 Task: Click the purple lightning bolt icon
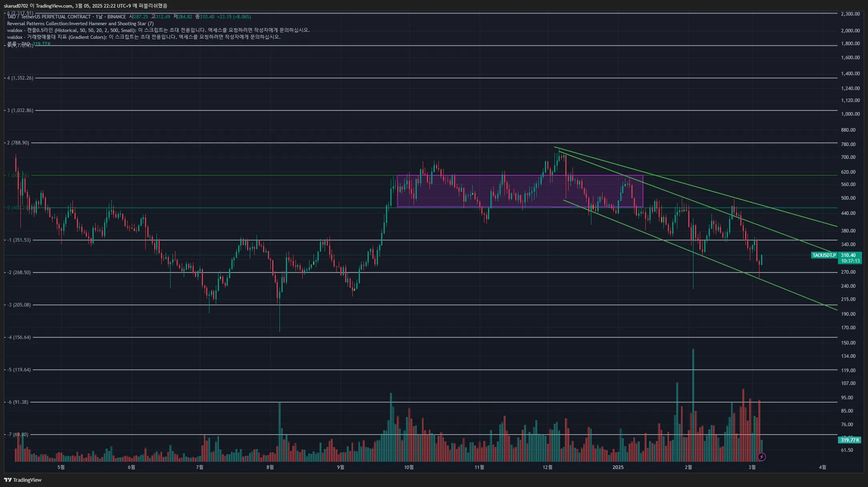762,457
